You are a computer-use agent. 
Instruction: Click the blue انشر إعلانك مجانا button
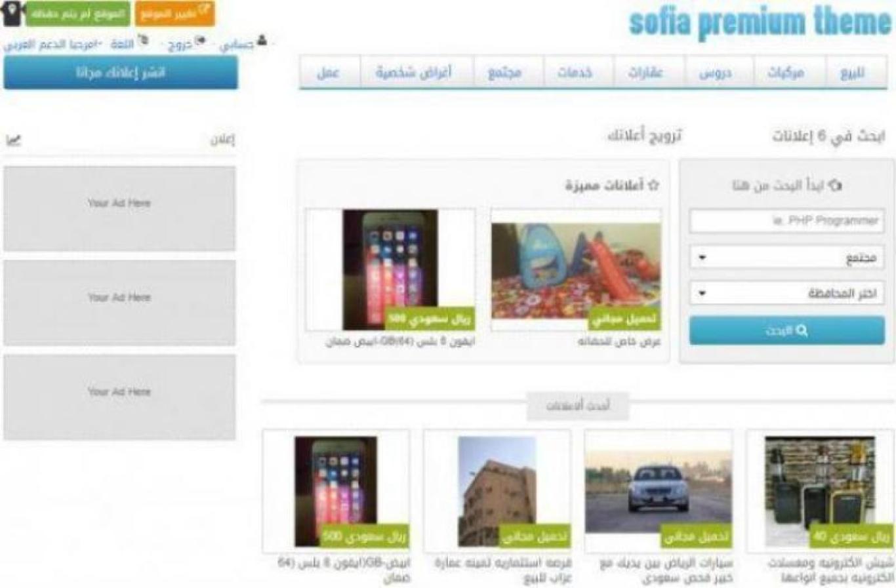coord(121,73)
